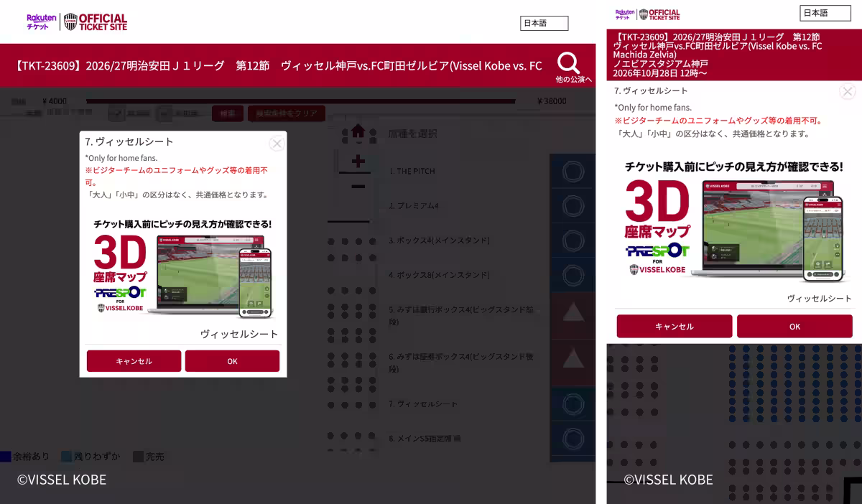The width and height of the screenshot is (862, 504).
Task: Click availability circle icon for ボックス4 row
Action: coord(573,241)
